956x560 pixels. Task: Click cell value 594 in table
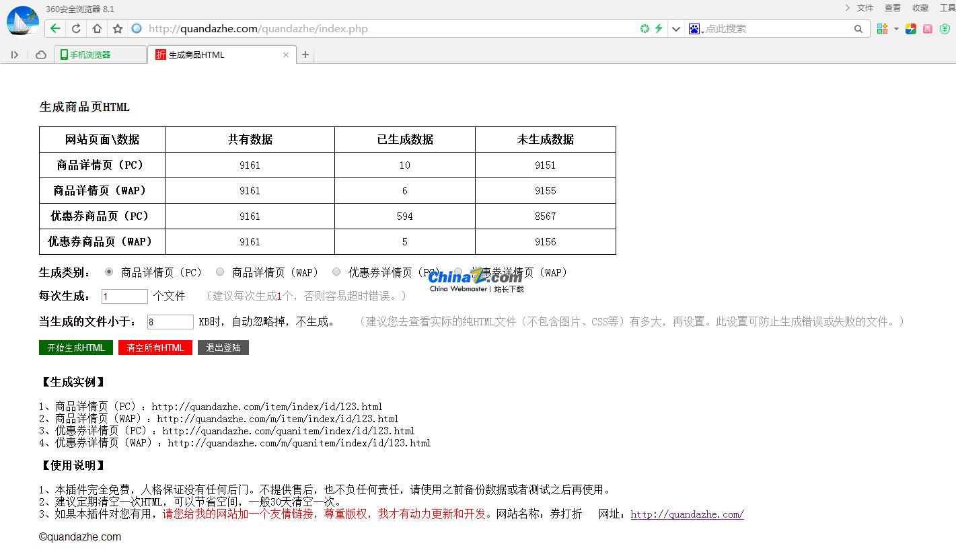[x=405, y=216]
